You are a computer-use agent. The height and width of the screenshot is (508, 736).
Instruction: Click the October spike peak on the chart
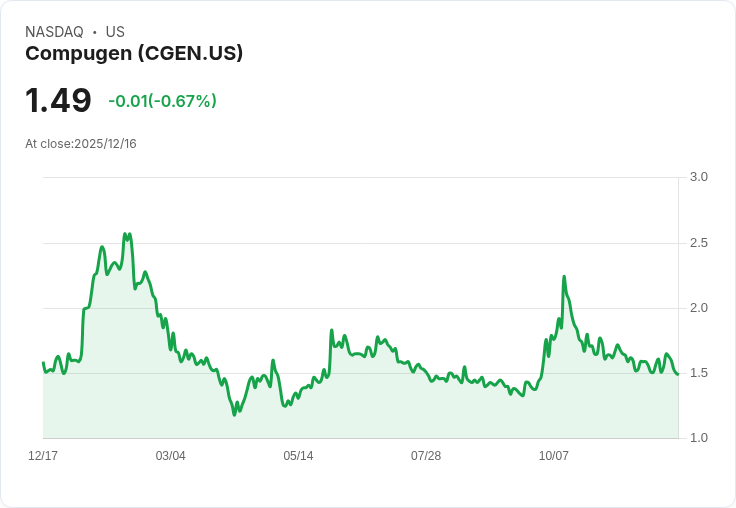pos(564,277)
